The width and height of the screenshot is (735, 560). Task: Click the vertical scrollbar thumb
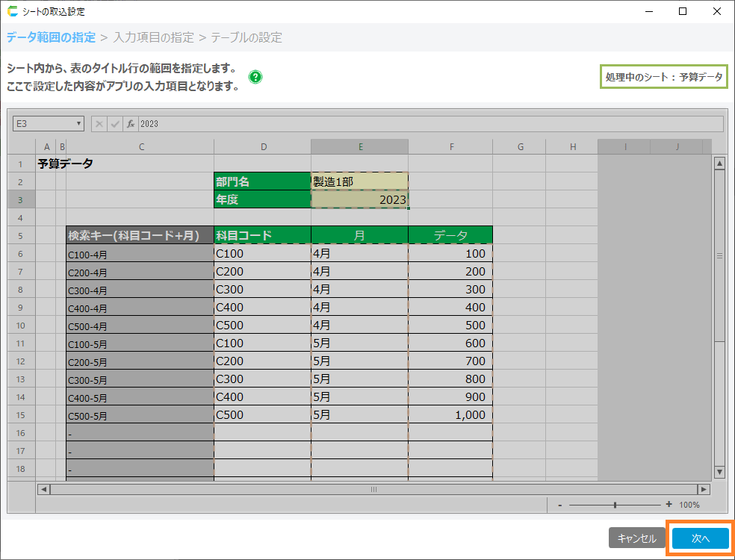pos(720,256)
